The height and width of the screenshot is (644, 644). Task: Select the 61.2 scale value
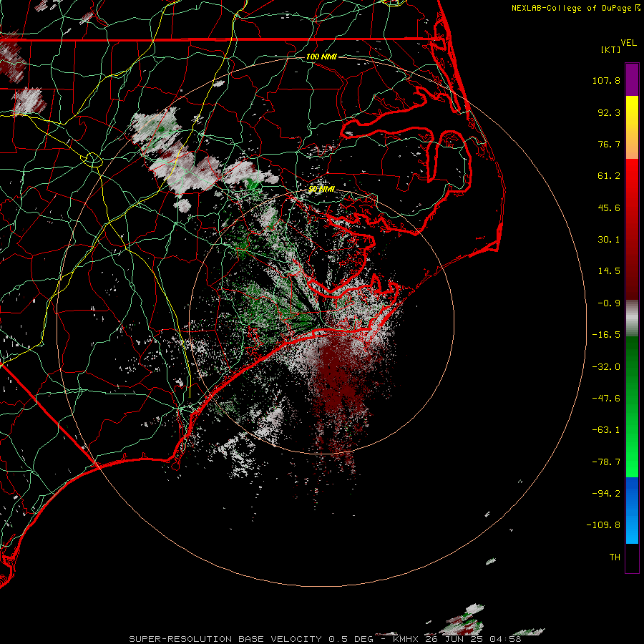coord(609,176)
